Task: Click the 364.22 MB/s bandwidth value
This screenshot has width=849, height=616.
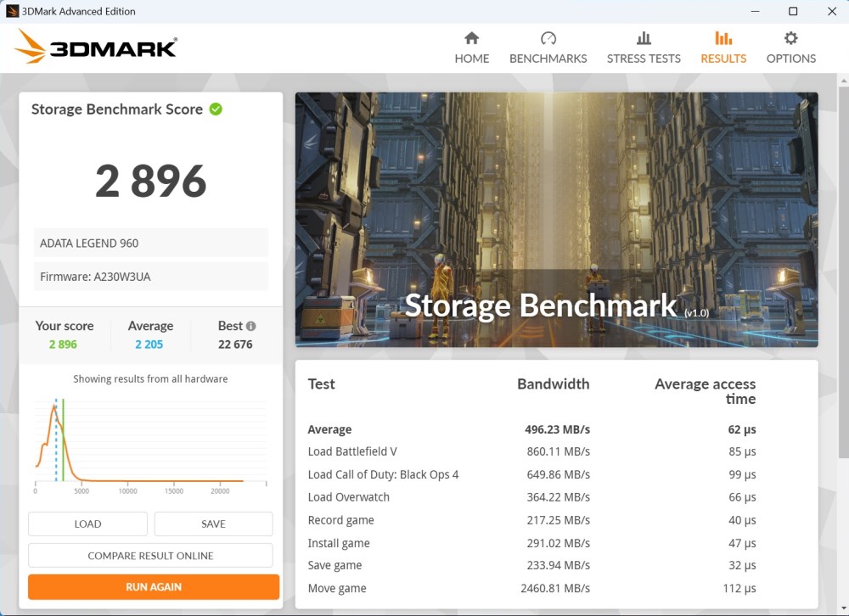Action: [x=559, y=497]
